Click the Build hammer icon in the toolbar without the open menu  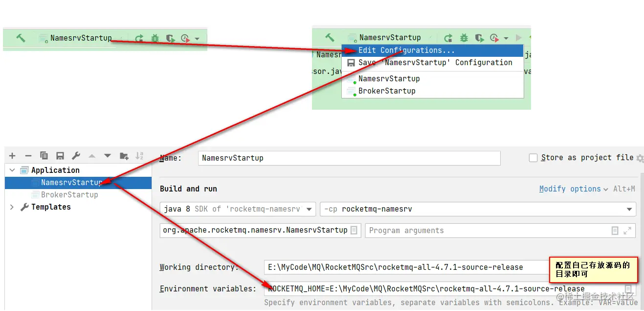click(21, 38)
